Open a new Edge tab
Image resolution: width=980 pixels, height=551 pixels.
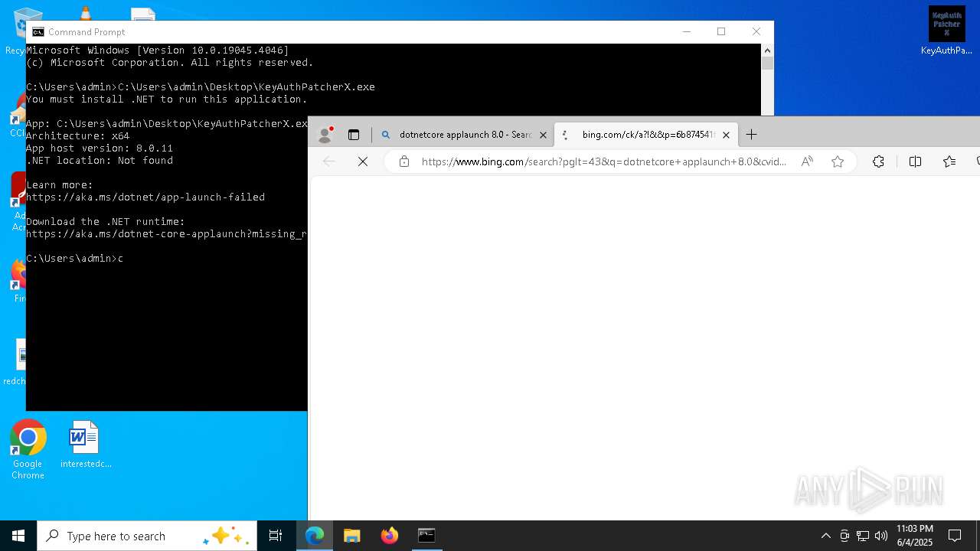click(752, 135)
